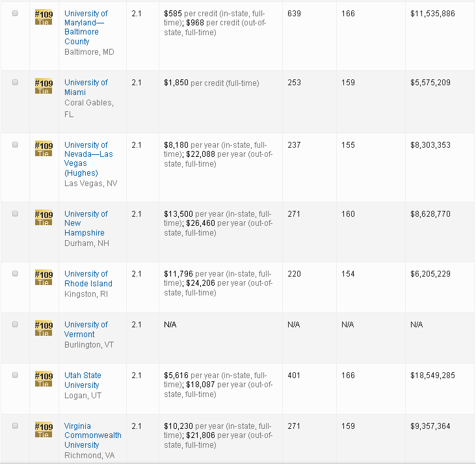Toggle the University of Vermont checkbox
The image size is (476, 464).
point(16,325)
